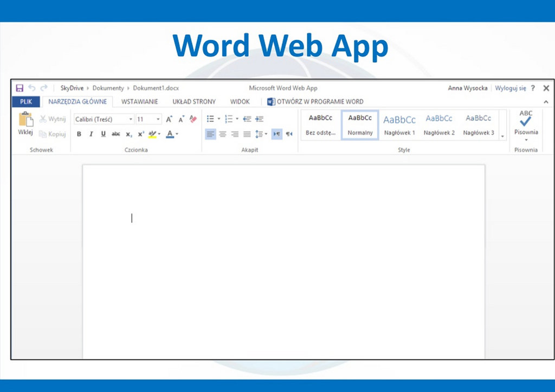Apply the Nagłówek 2 style
Screen dimensions: 555x392
pyautogui.click(x=439, y=125)
